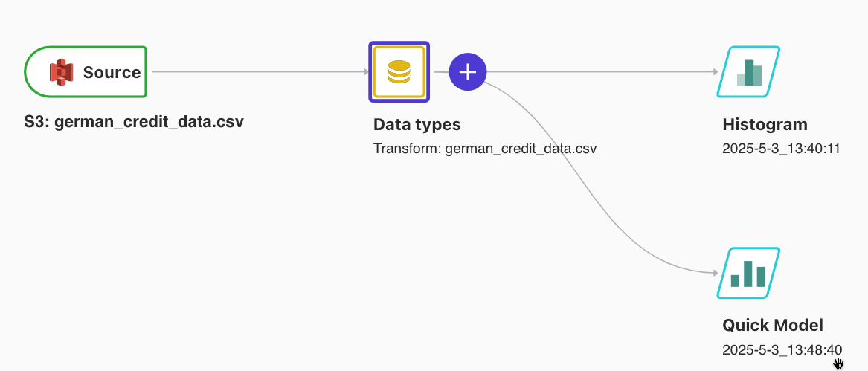Select the straight connector leading to Histogram
Viewport: 868px width, 371px height.
click(x=601, y=72)
